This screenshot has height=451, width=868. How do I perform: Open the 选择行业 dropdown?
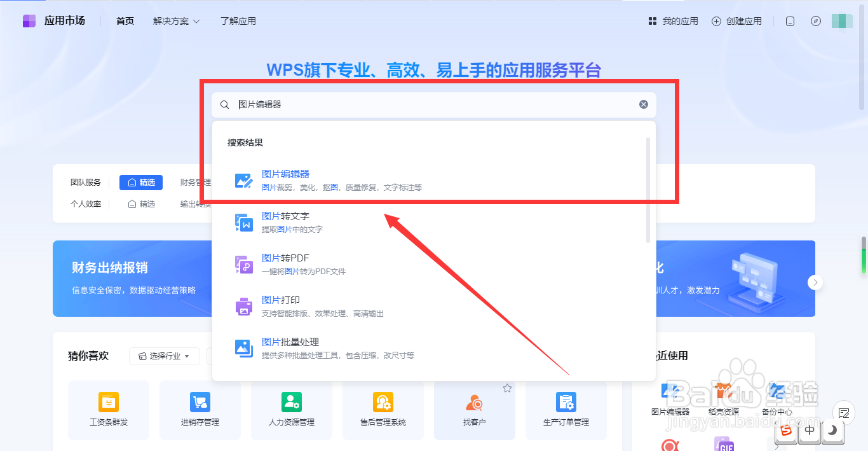point(165,356)
